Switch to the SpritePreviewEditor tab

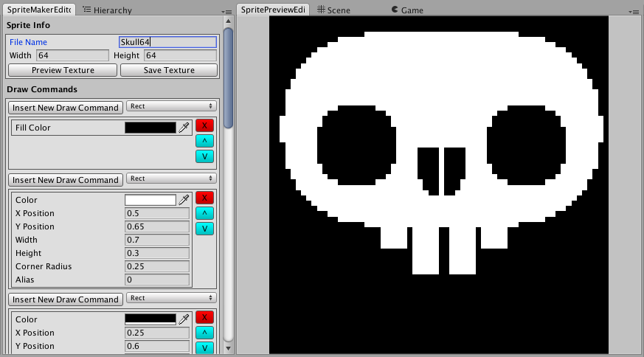click(x=273, y=10)
